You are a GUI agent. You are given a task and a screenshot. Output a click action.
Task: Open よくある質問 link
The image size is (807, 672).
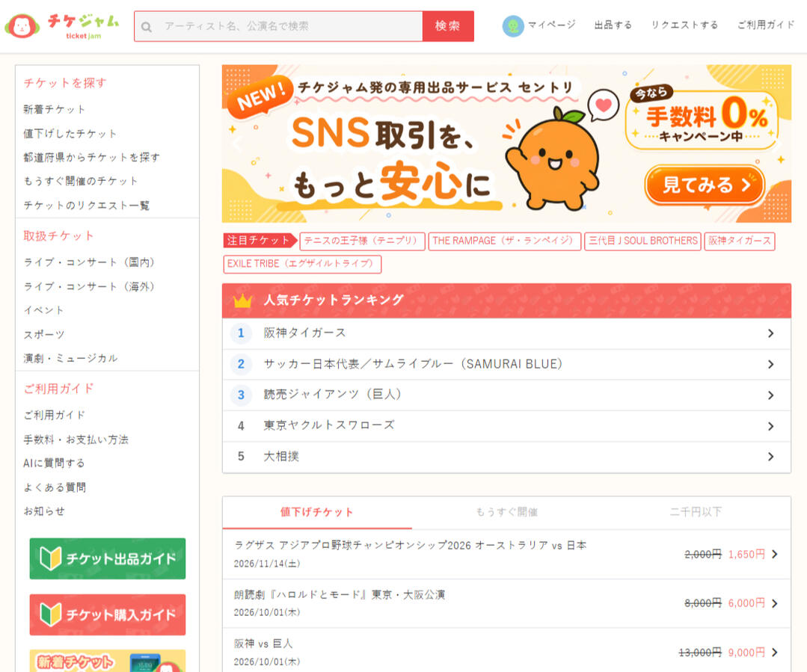point(55,487)
